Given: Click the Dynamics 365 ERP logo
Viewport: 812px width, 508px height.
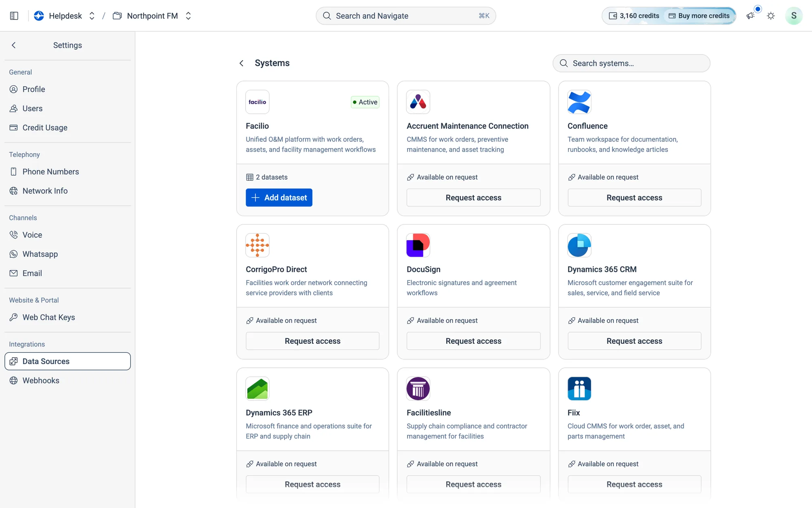Looking at the screenshot, I should 257,389.
